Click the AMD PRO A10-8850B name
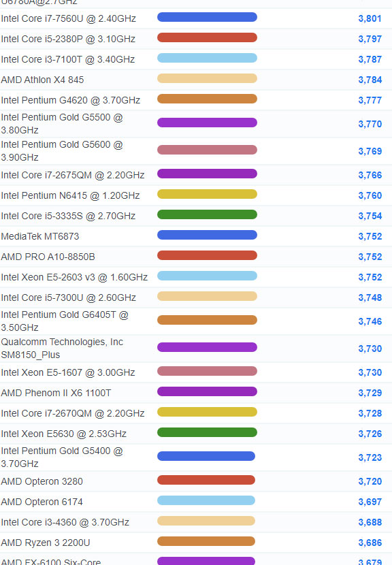Image resolution: width=392 pixels, height=565 pixels. (48, 257)
